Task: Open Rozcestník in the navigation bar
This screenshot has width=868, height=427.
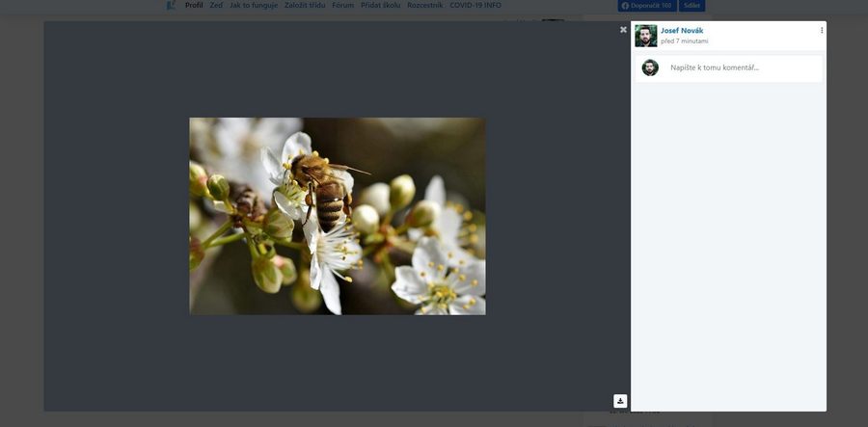Action: [424, 6]
